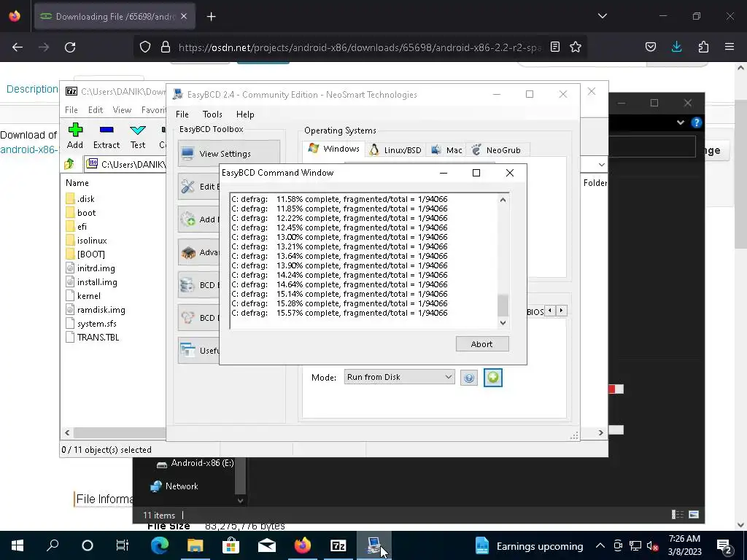Click the Edit Boot Menu tools icon
The height and width of the screenshot is (560, 747).
pos(187,186)
